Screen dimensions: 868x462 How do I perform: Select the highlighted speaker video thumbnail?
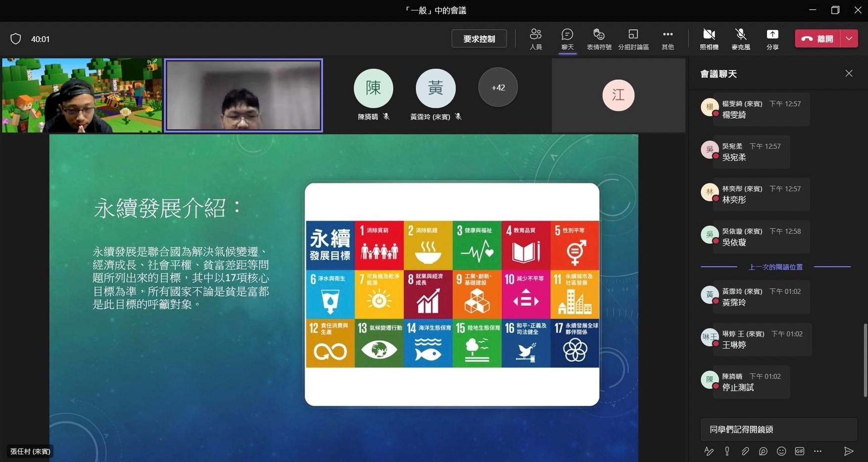[x=243, y=95]
